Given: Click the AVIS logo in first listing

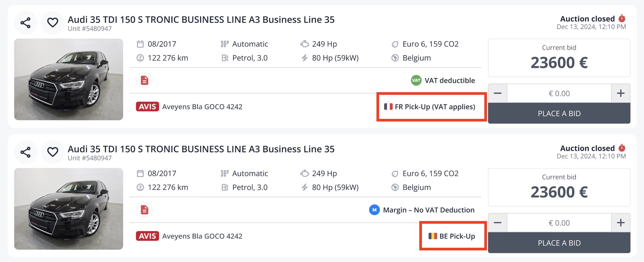Looking at the screenshot, I should (x=148, y=107).
